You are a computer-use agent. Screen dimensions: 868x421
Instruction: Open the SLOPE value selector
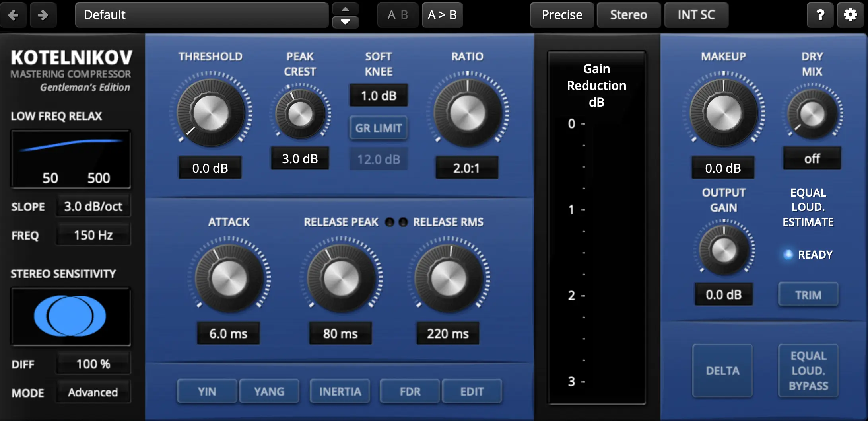tap(93, 206)
